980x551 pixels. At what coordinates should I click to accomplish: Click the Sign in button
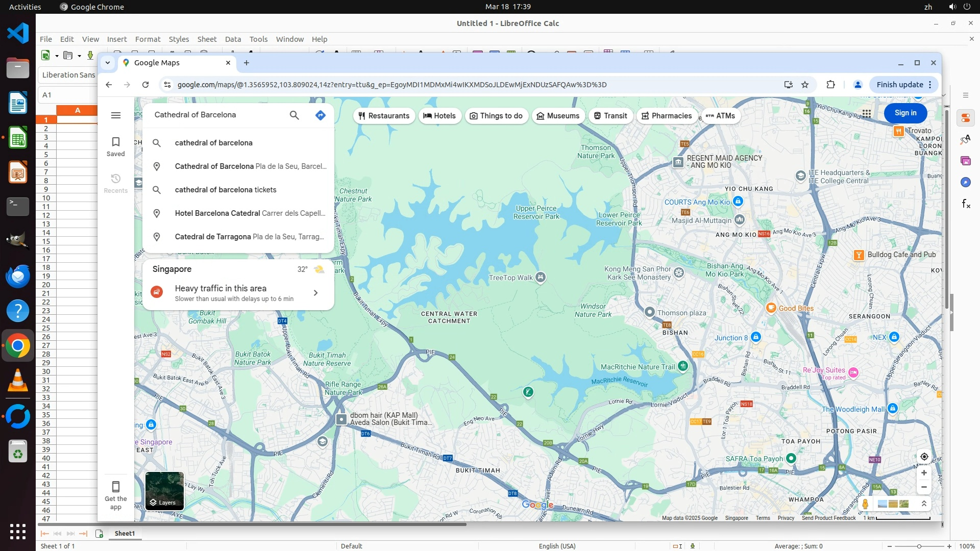905,113
